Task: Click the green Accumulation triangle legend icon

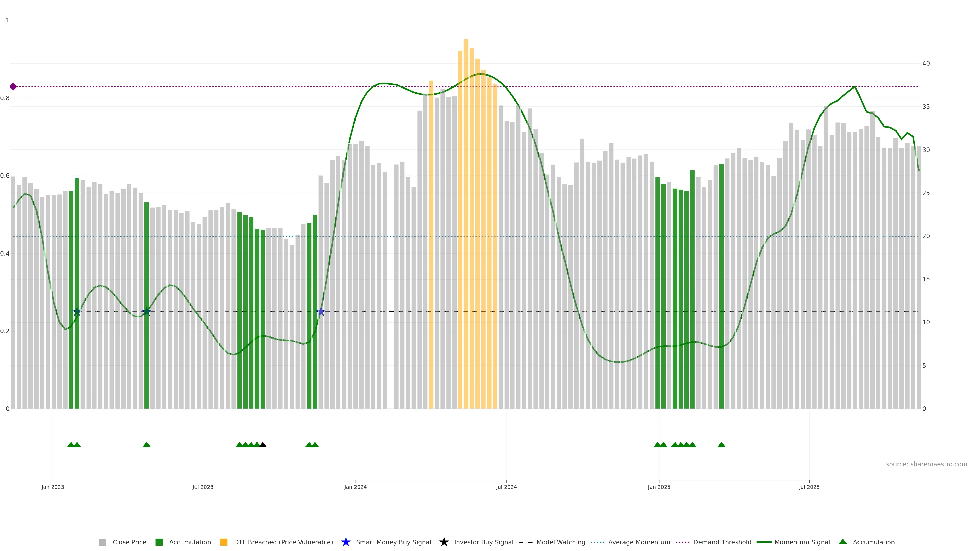Action: 843,542
